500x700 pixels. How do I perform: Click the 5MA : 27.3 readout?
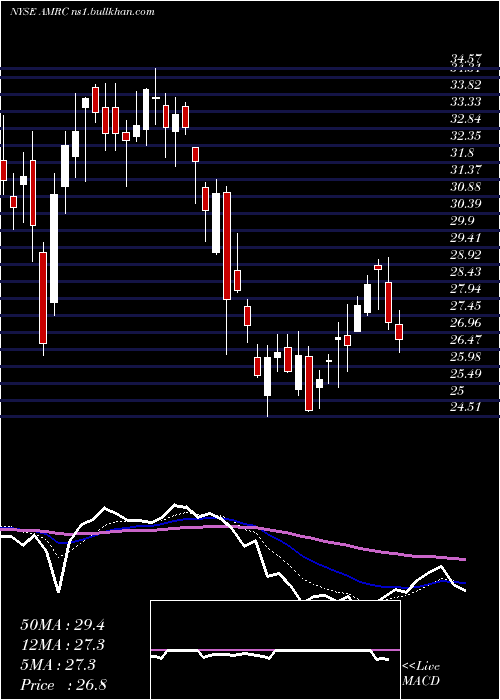[x=58, y=665]
